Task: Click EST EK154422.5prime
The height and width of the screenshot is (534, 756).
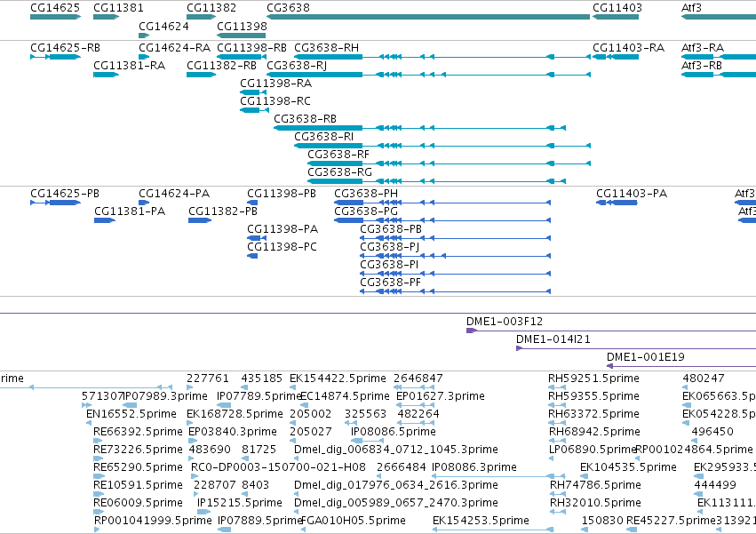Action: [x=338, y=379]
